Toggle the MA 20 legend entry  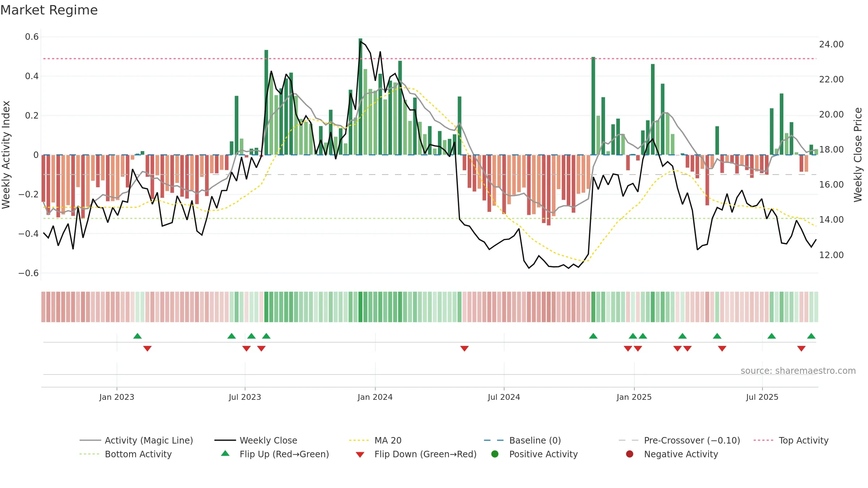[375, 440]
